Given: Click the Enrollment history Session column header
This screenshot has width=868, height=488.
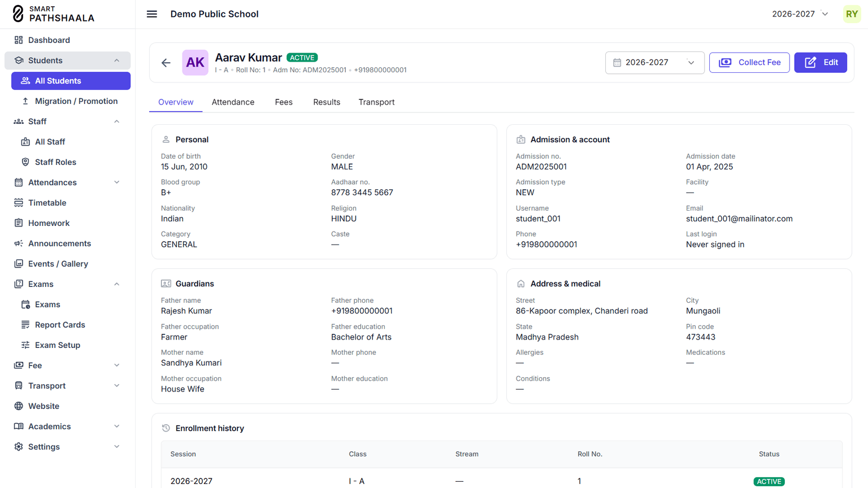Looking at the screenshot, I should click(x=183, y=454).
